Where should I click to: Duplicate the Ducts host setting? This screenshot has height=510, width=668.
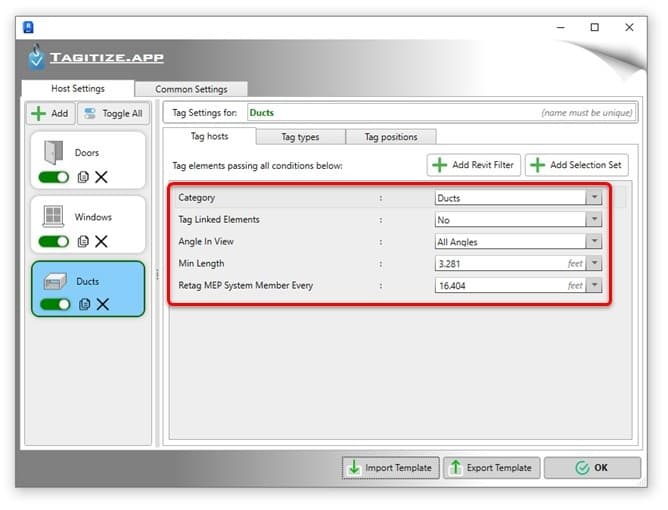(84, 304)
